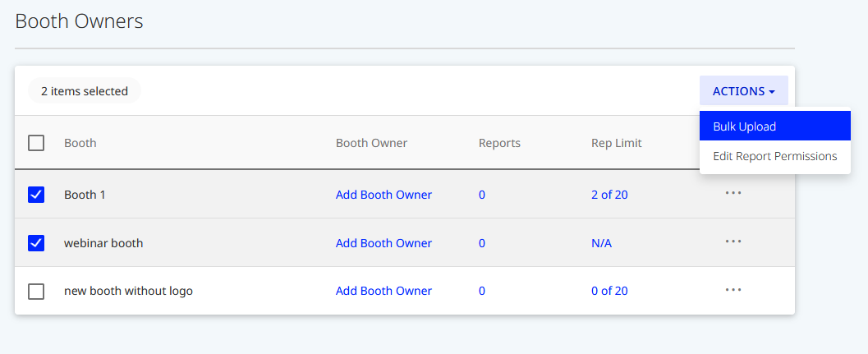The height and width of the screenshot is (354, 868).
Task: Click the Reports column header
Action: pyautogui.click(x=499, y=143)
